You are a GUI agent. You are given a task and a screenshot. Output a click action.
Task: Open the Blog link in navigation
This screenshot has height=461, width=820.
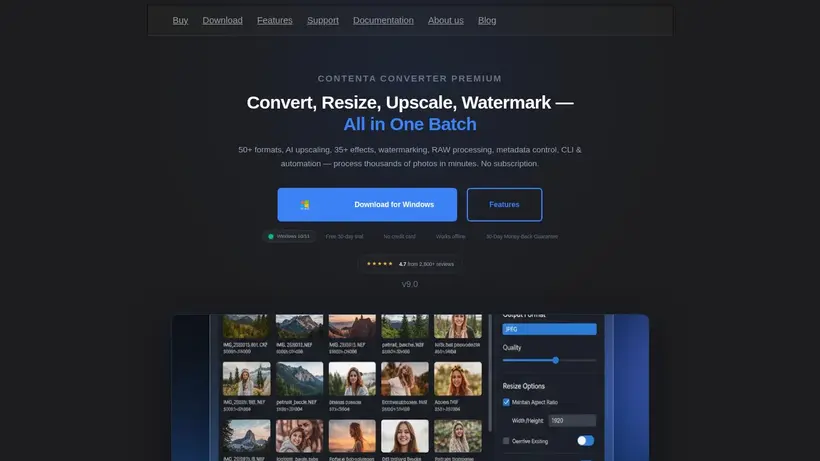coord(487,20)
